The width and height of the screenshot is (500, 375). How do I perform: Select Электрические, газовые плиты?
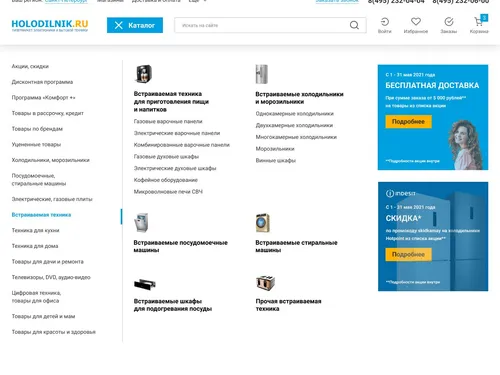point(52,199)
